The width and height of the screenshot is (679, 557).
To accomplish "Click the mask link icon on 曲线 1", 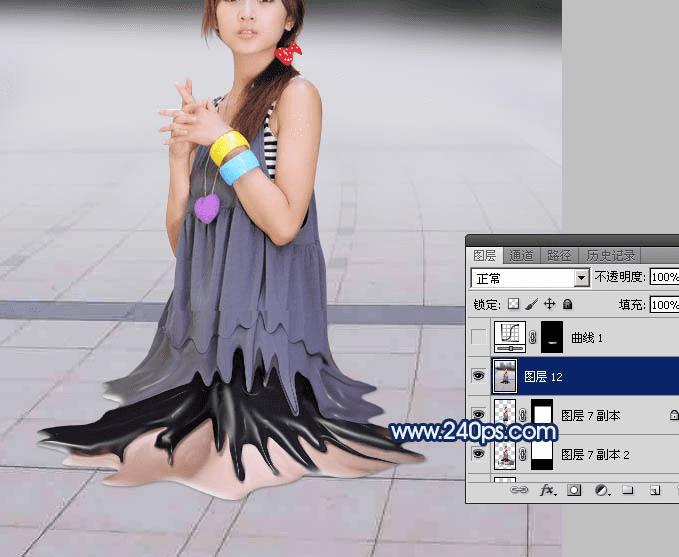I will click(533, 337).
